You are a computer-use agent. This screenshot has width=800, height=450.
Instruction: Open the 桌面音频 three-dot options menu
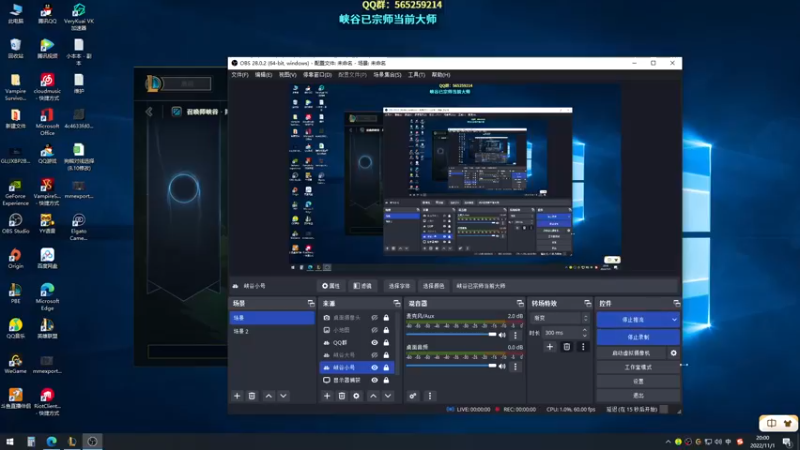coord(515,366)
